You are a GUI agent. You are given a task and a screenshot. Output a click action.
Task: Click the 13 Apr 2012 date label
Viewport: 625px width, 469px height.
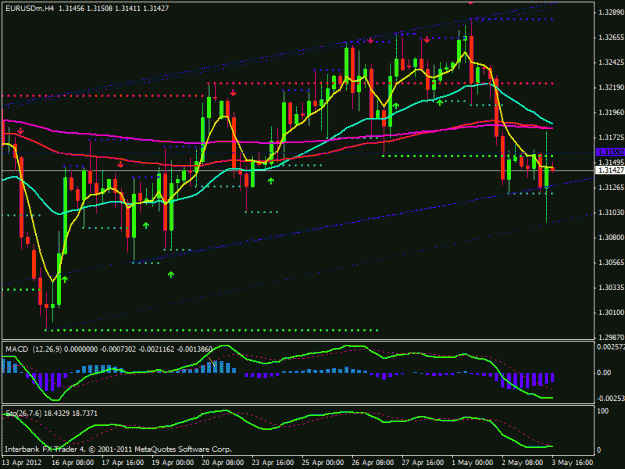[x=22, y=463]
